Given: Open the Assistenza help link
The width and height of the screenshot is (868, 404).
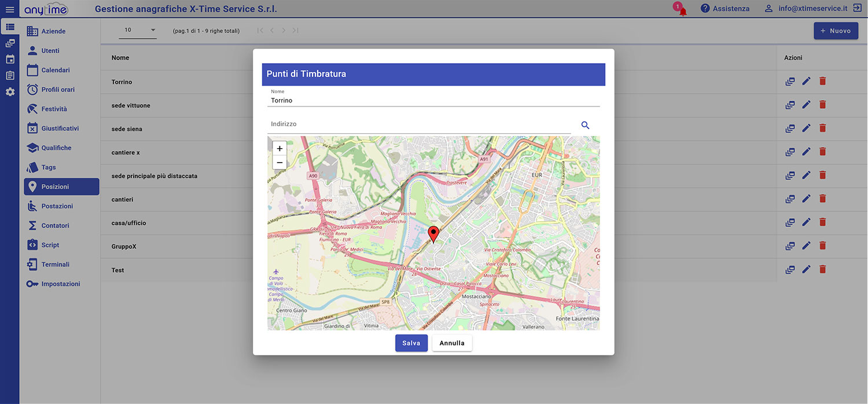Looking at the screenshot, I should pos(724,9).
